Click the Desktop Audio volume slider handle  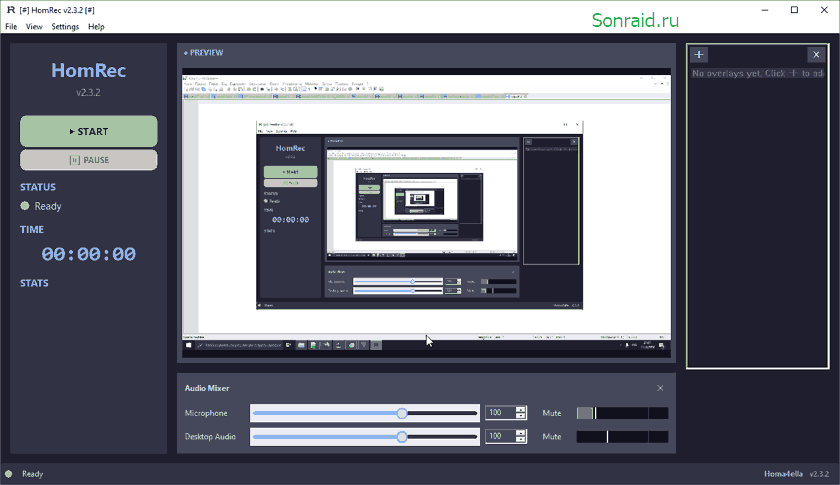pos(402,437)
